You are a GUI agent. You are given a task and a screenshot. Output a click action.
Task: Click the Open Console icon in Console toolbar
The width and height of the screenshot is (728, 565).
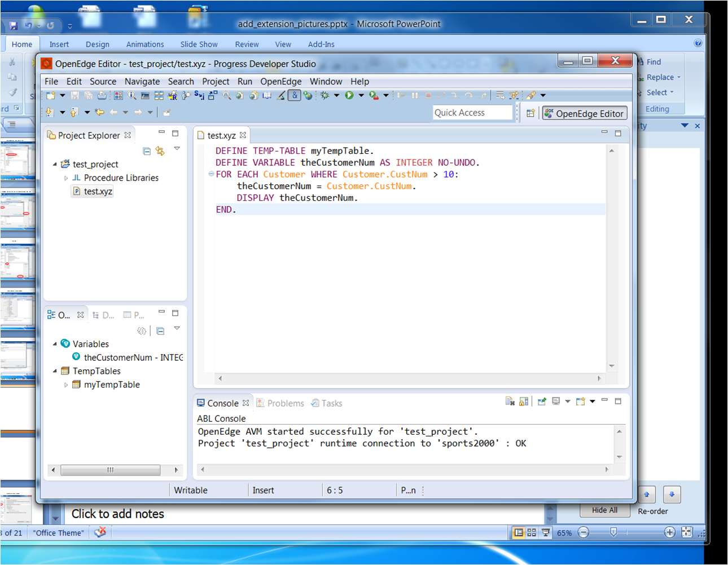[580, 401]
